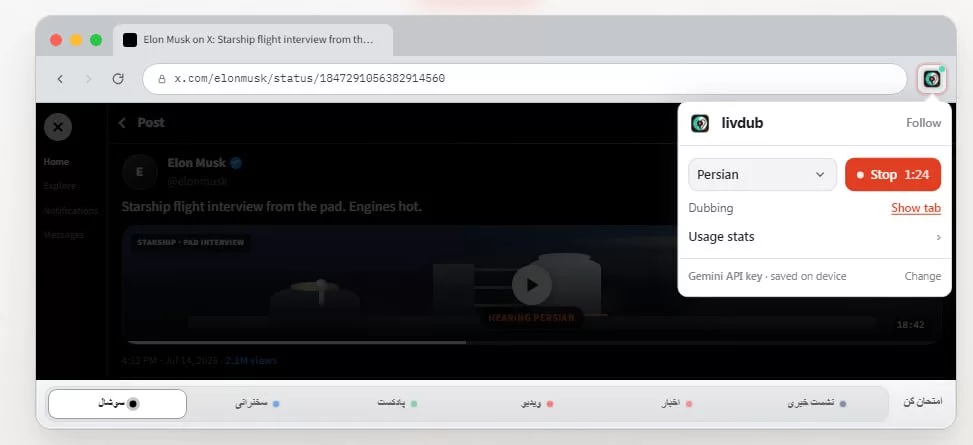Click the @elonmusk handle
This screenshot has width=973, height=445.
(x=197, y=181)
